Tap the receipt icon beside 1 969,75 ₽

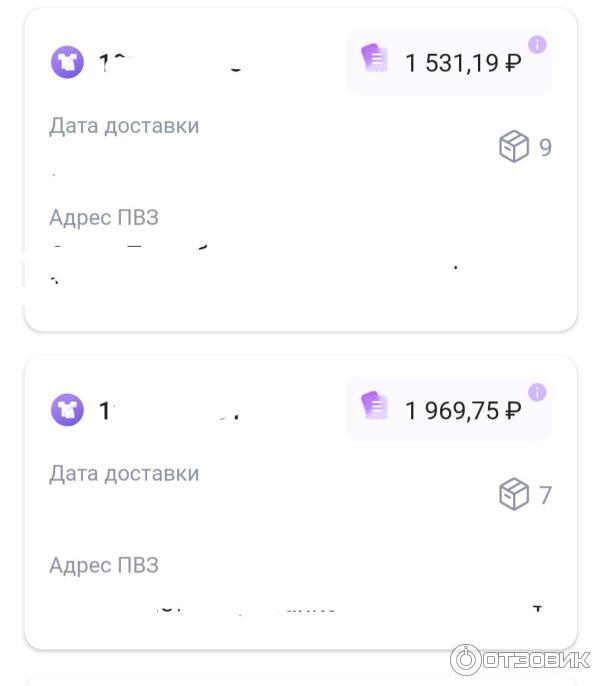click(x=374, y=405)
